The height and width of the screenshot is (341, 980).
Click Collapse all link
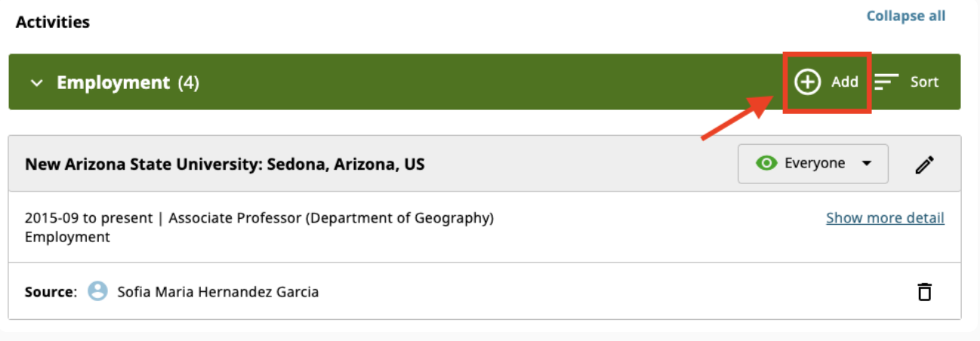click(905, 16)
